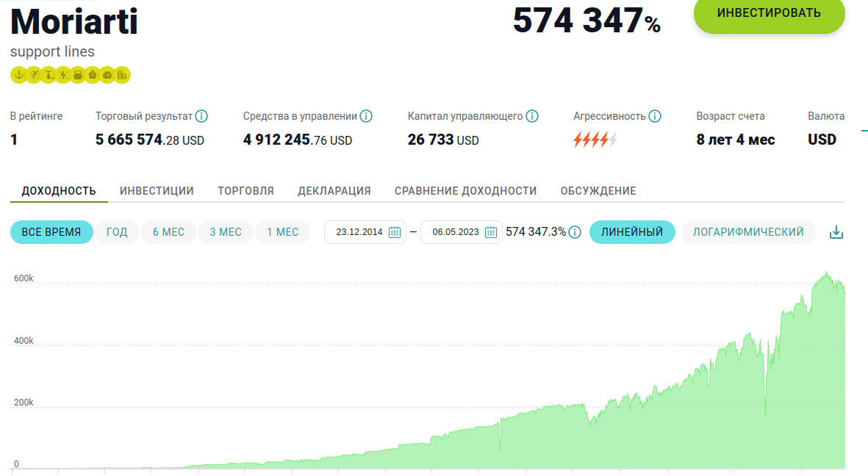Click the 23.12.2014 start date field
This screenshot has height=476, width=868.
359,232
